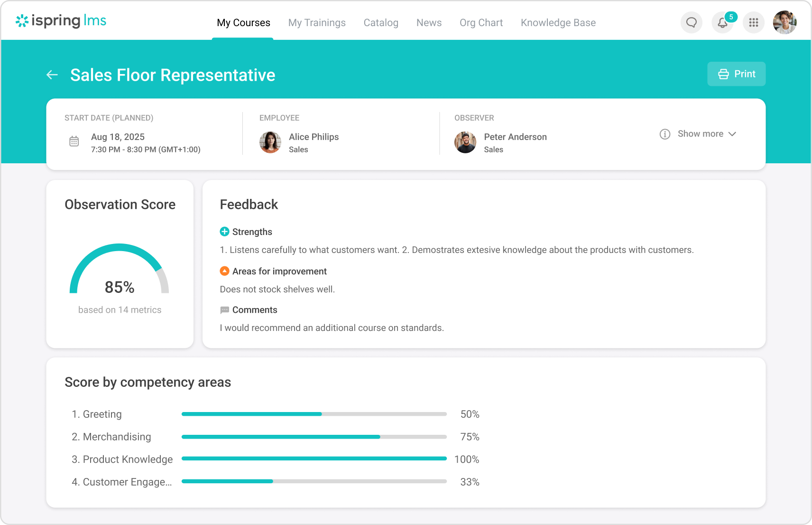
Task: Click the Customer Engagement progress bar
Action: [x=314, y=481]
